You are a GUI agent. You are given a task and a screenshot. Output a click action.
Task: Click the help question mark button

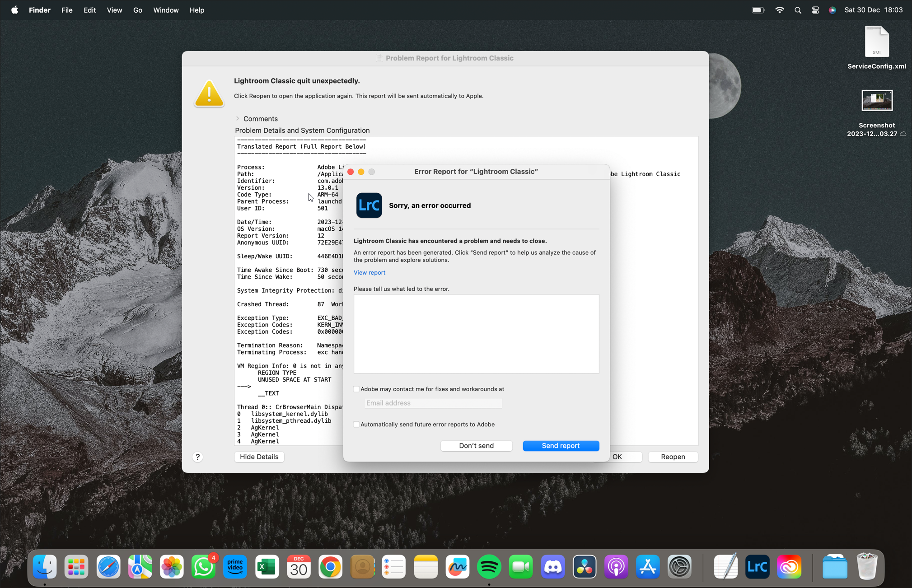click(x=197, y=457)
